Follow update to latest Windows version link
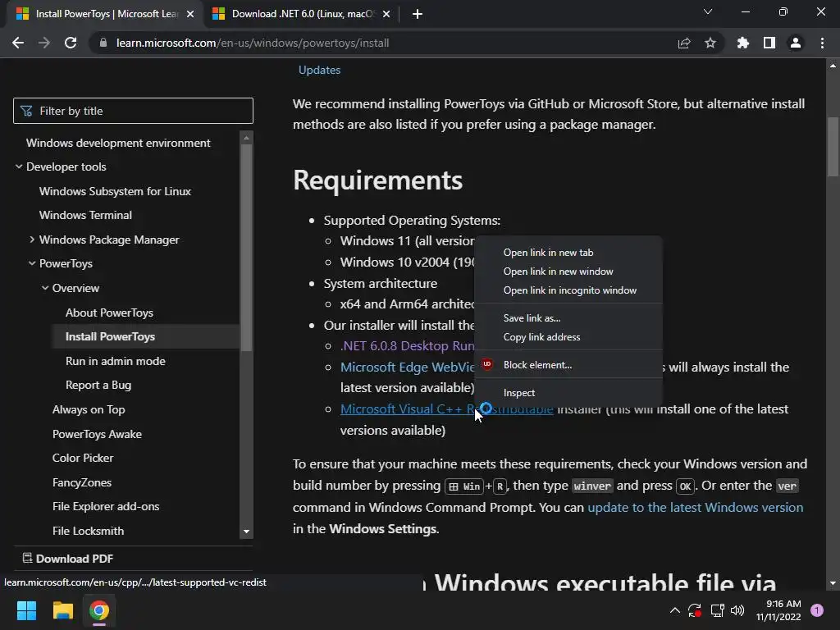 coord(696,507)
